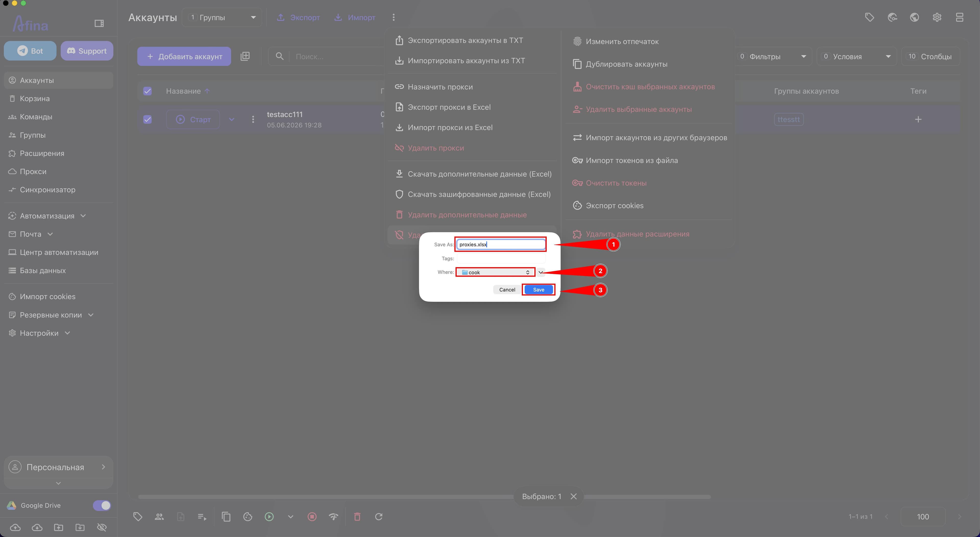Toggle the select-all checkbox in table header
This screenshot has height=537, width=980.
tap(147, 91)
